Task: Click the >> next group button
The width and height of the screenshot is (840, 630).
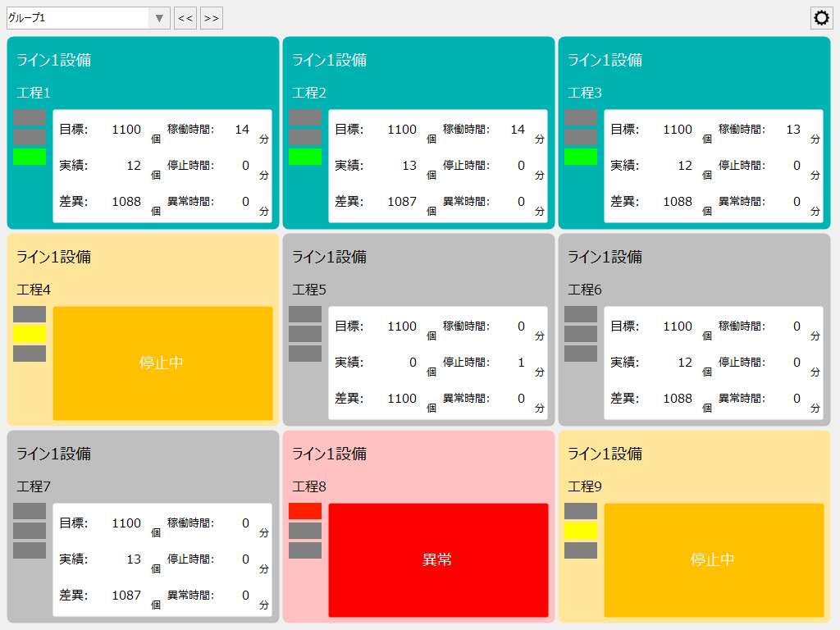Action: tap(211, 17)
